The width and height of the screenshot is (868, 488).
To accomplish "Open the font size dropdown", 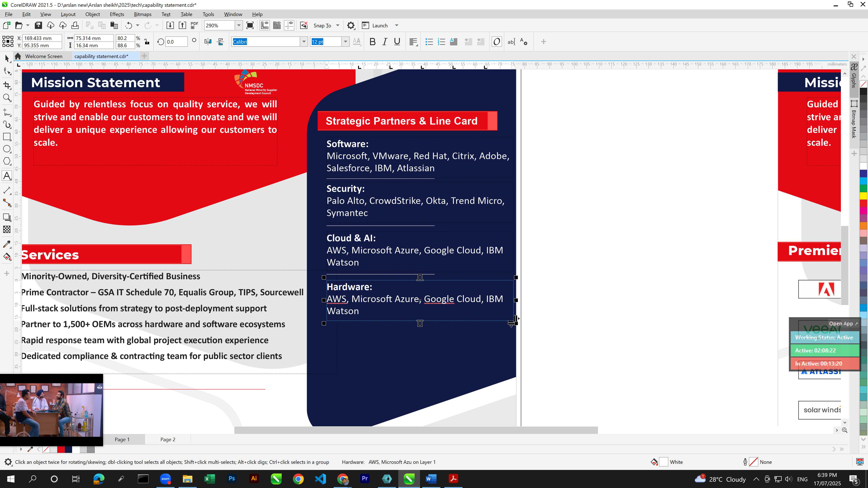I will (345, 42).
